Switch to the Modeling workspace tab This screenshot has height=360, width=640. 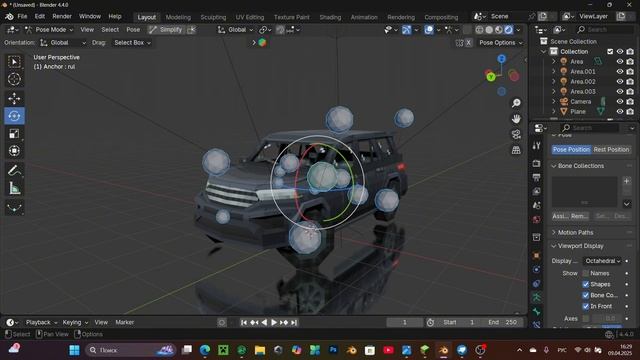pyautogui.click(x=178, y=17)
